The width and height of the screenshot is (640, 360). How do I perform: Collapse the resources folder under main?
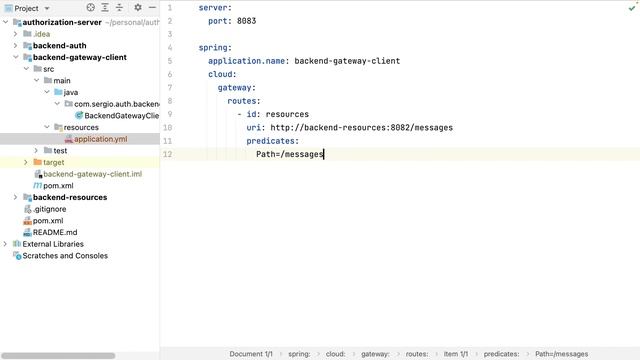click(47, 127)
